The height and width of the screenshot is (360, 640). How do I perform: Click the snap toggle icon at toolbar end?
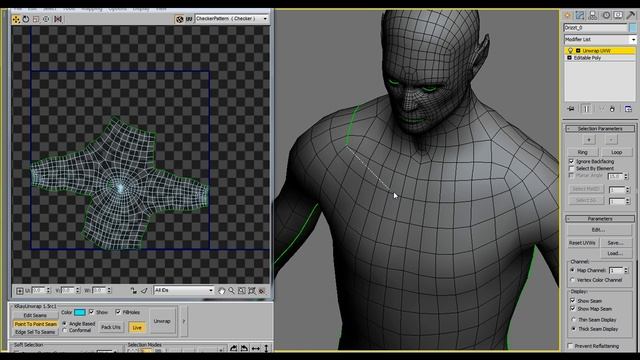(262, 291)
